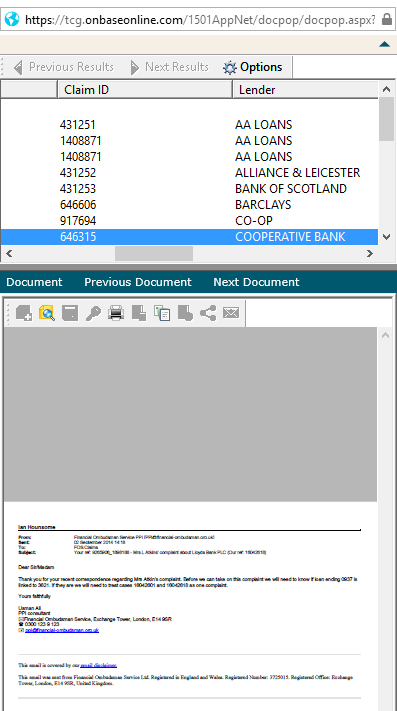Screen dimensions: 397x711
Task: Click the horizontal scroll left arrow
Action: [9, 253]
